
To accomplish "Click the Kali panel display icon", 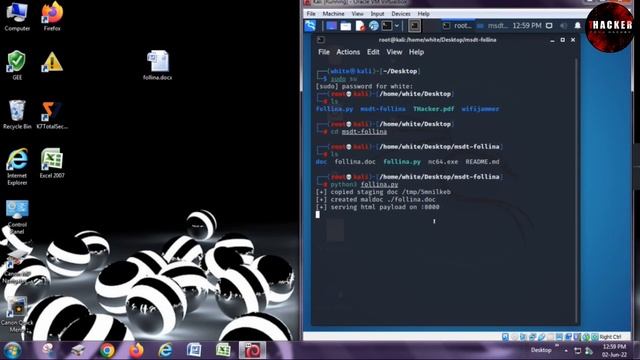I will pos(549,26).
